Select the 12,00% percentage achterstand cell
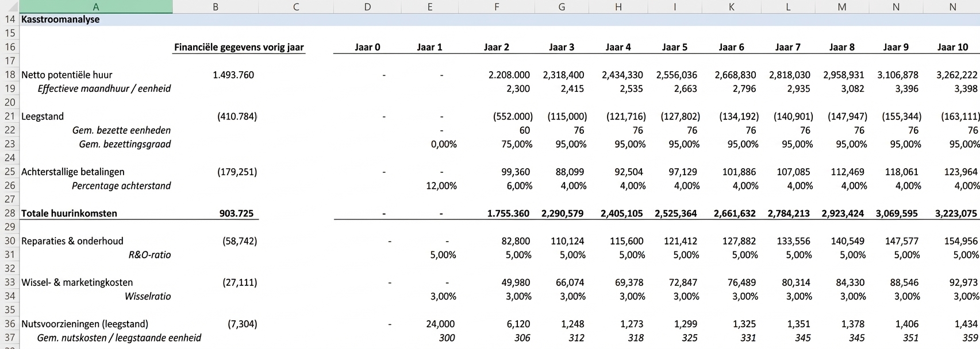This screenshot has height=349, width=980. point(443,186)
